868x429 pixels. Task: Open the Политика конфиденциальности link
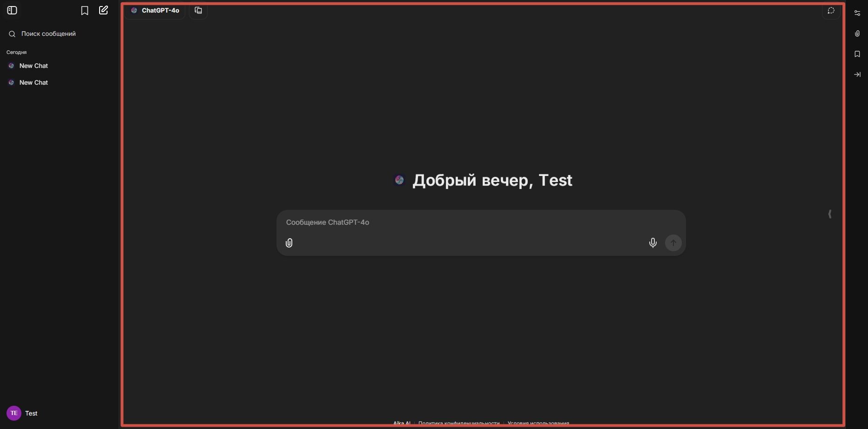458,423
